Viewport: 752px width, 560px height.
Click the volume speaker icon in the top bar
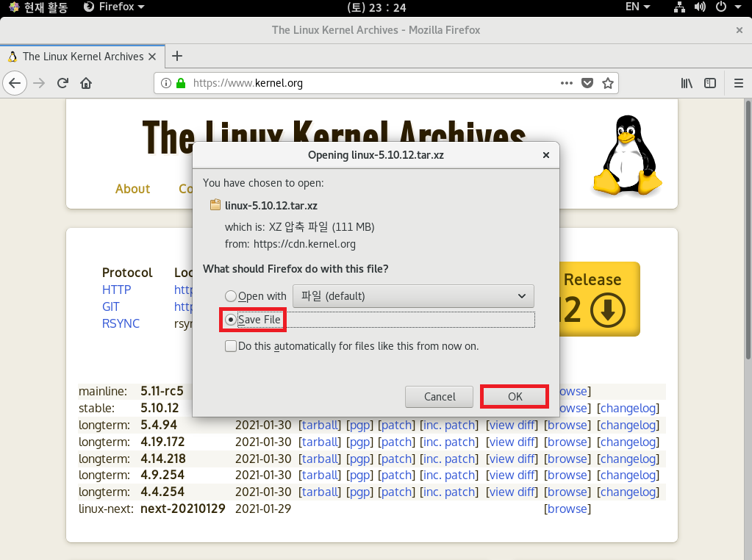[x=700, y=7]
